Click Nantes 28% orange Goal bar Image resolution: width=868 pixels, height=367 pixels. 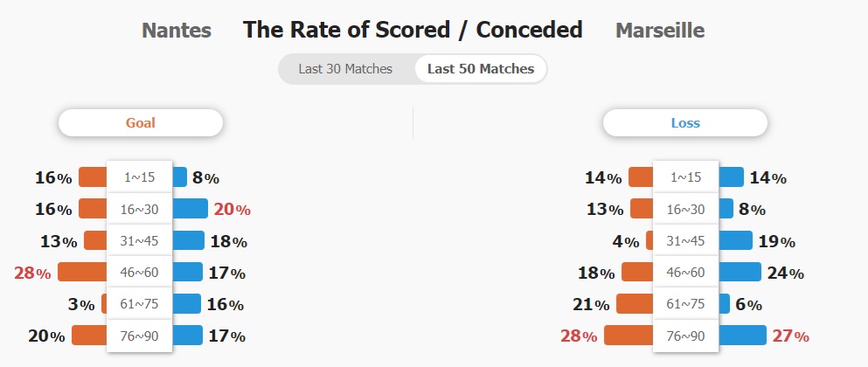point(82,272)
